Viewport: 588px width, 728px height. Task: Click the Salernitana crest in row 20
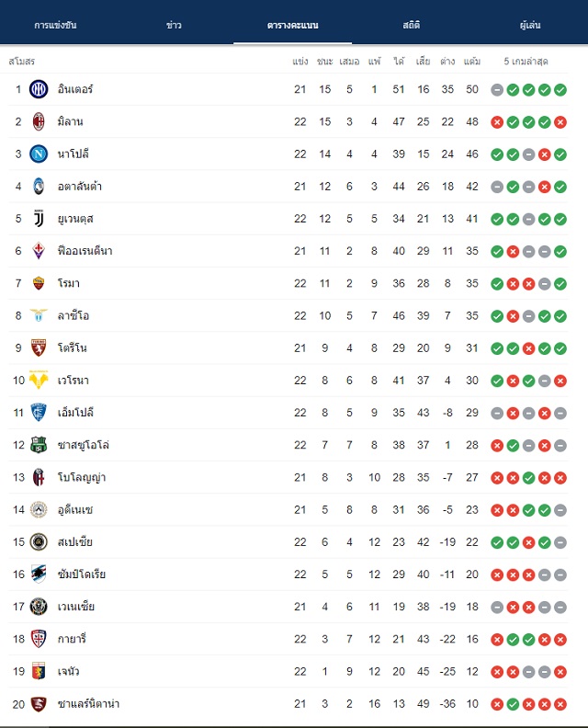point(39,704)
